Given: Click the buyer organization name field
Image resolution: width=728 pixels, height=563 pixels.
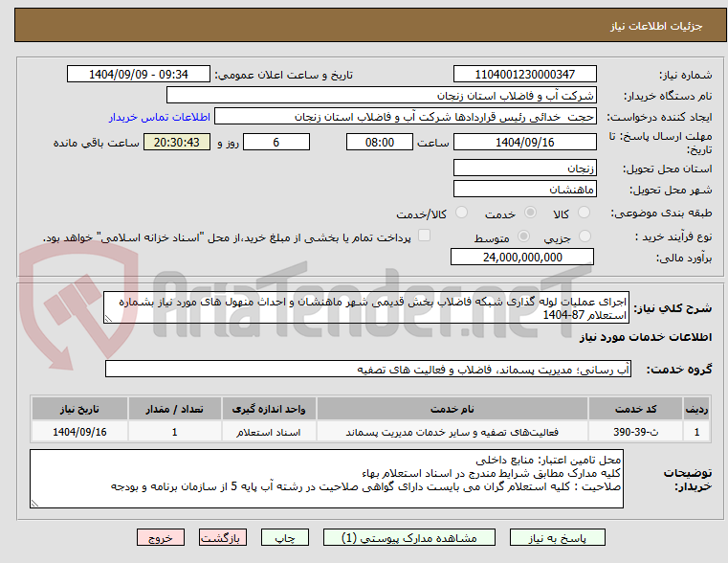Looking at the screenshot, I should pos(381,96).
